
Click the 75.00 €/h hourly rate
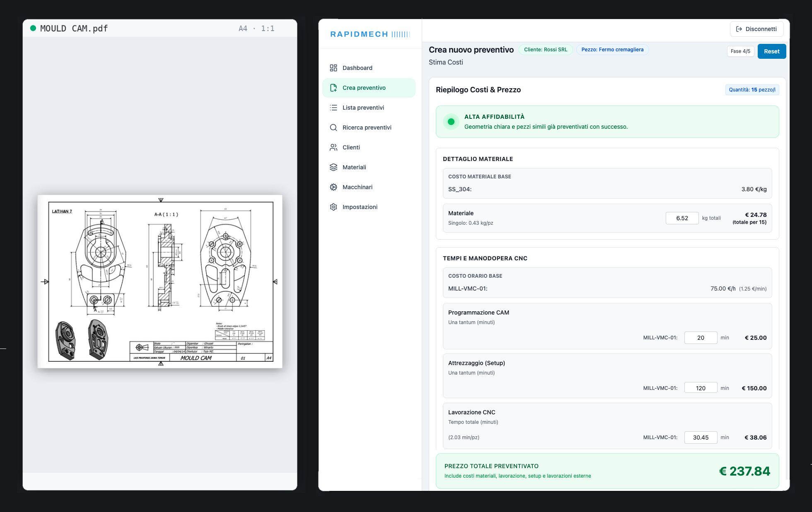723,288
